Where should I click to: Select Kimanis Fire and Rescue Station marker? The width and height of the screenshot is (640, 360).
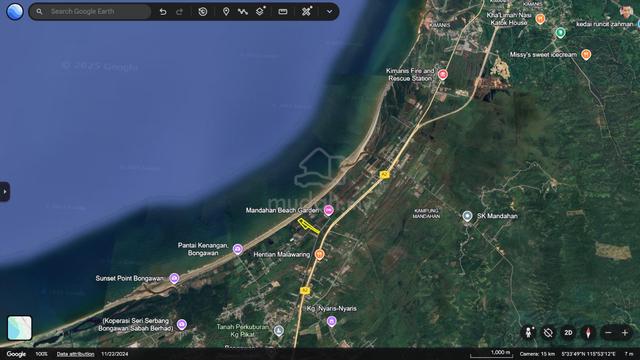click(x=442, y=74)
